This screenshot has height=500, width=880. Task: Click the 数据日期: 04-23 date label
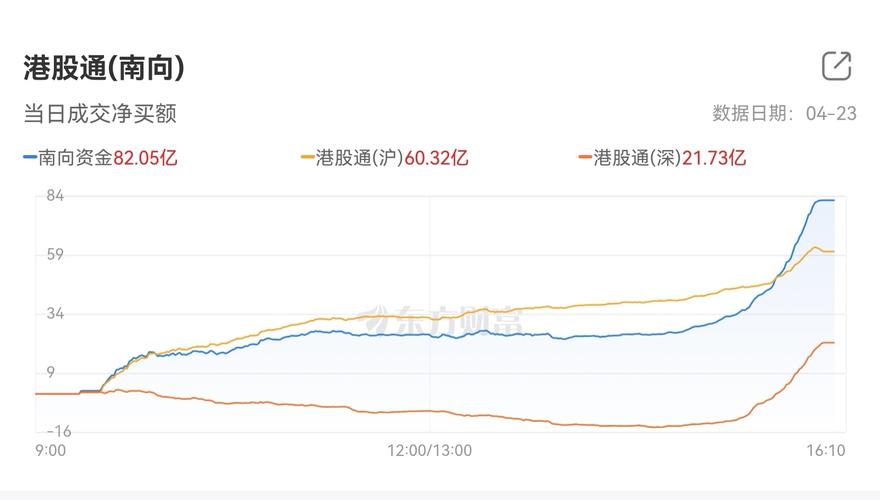click(x=784, y=113)
